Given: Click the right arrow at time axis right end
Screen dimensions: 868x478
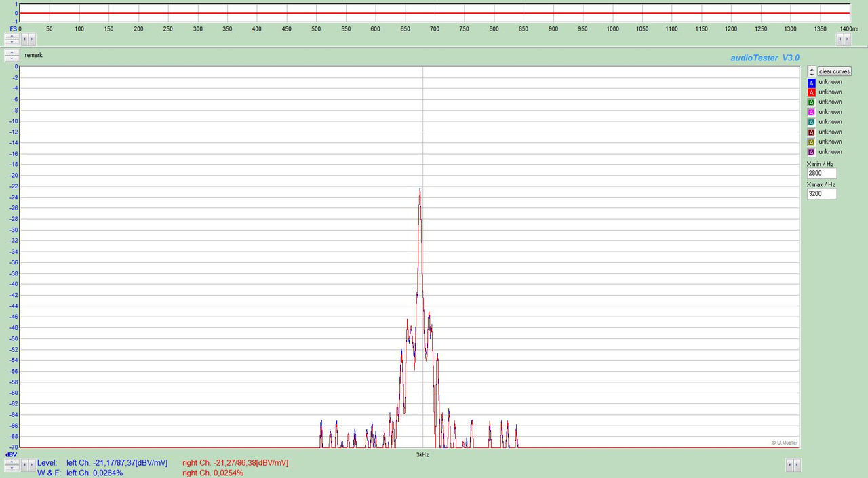Looking at the screenshot, I should click(x=847, y=39).
